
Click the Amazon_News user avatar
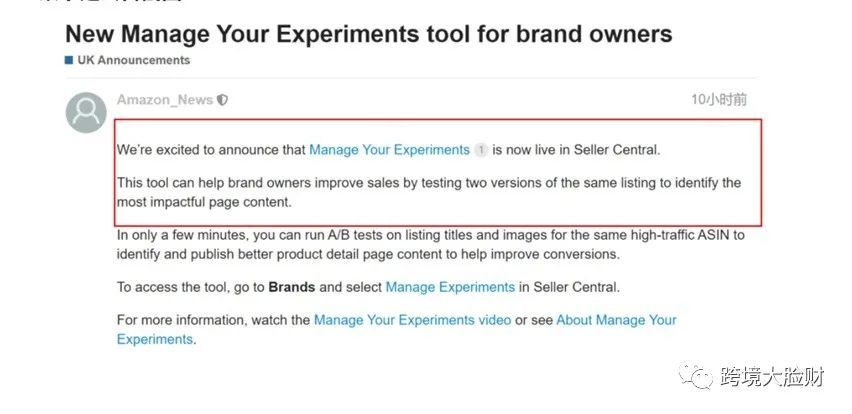86,113
